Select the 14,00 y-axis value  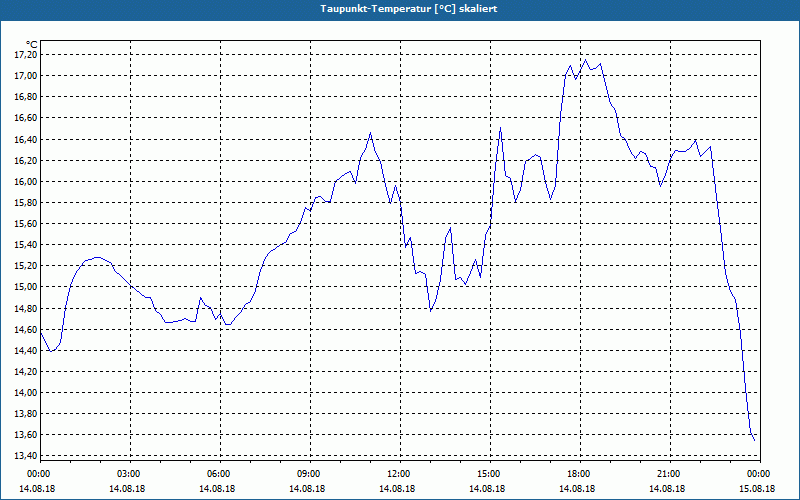click(26, 392)
